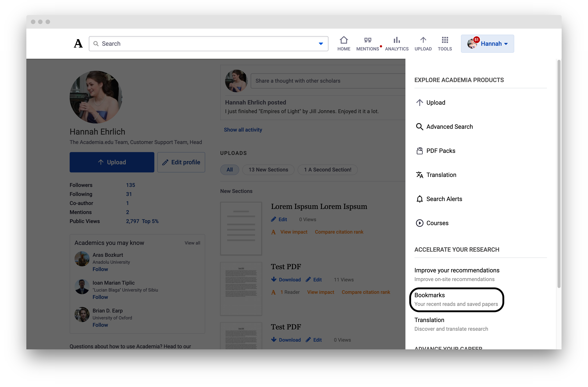588x387 pixels.
Task: Open Lorem Ispsum document thumbnail
Action: point(241,228)
